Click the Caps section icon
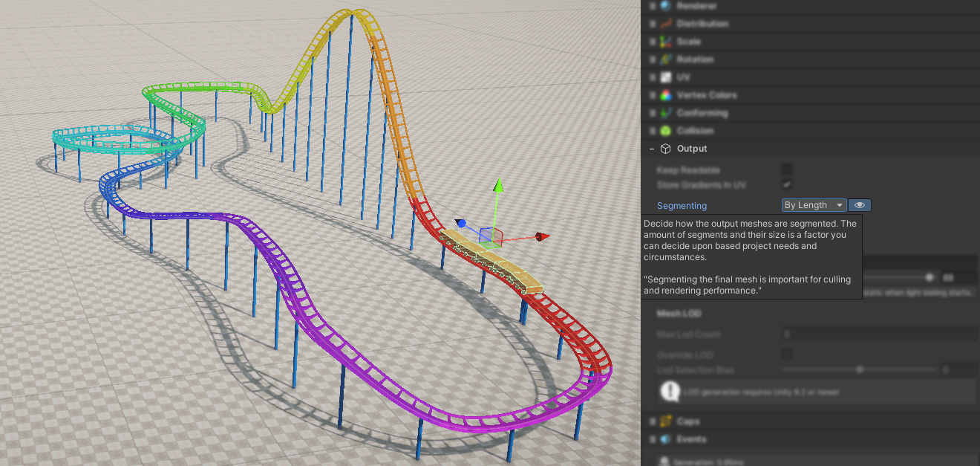 [665, 421]
